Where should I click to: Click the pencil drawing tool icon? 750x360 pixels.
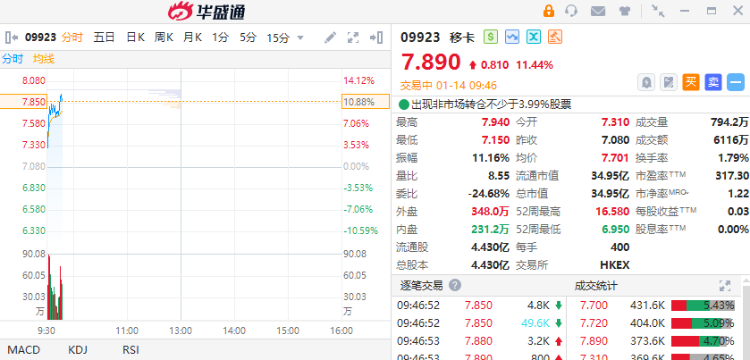tap(330, 37)
